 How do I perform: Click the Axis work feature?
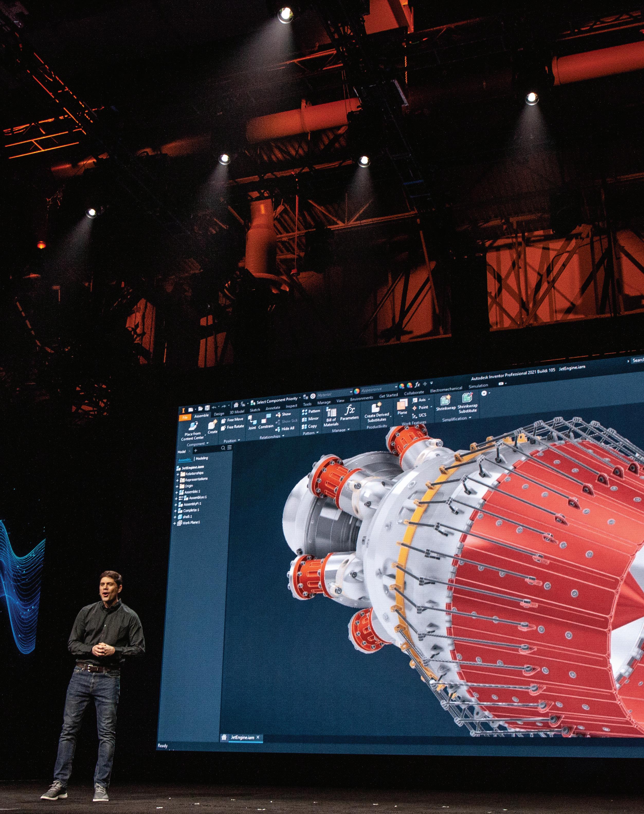[x=419, y=400]
